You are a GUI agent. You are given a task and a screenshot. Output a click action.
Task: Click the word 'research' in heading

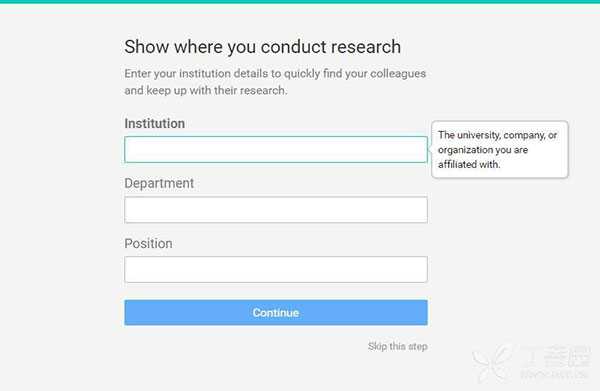coord(366,47)
